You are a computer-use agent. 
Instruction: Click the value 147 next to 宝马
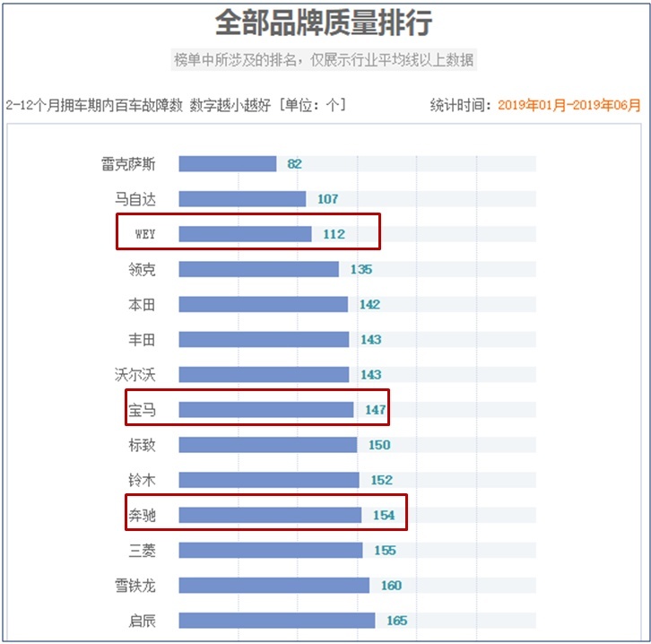376,410
